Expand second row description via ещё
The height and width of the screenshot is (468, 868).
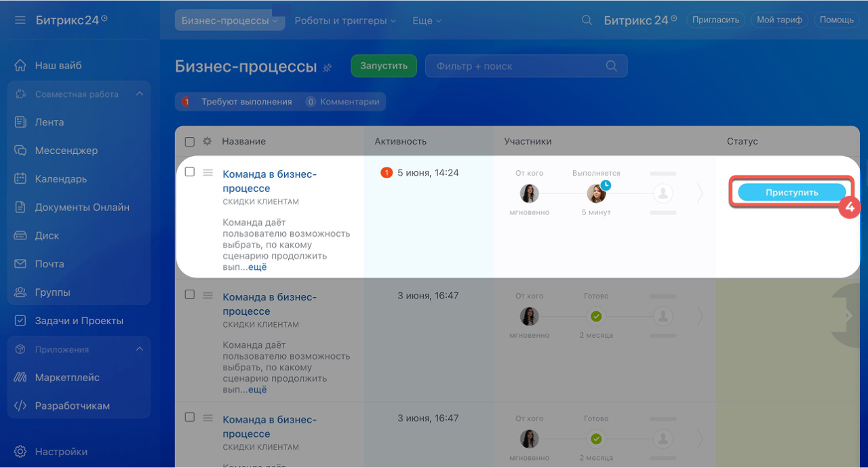click(258, 390)
